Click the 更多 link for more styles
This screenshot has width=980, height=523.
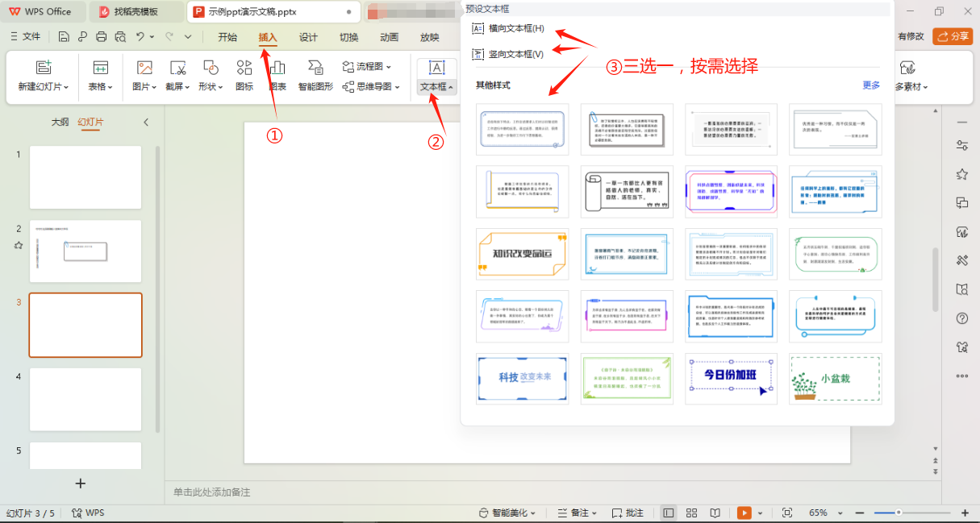pos(870,83)
